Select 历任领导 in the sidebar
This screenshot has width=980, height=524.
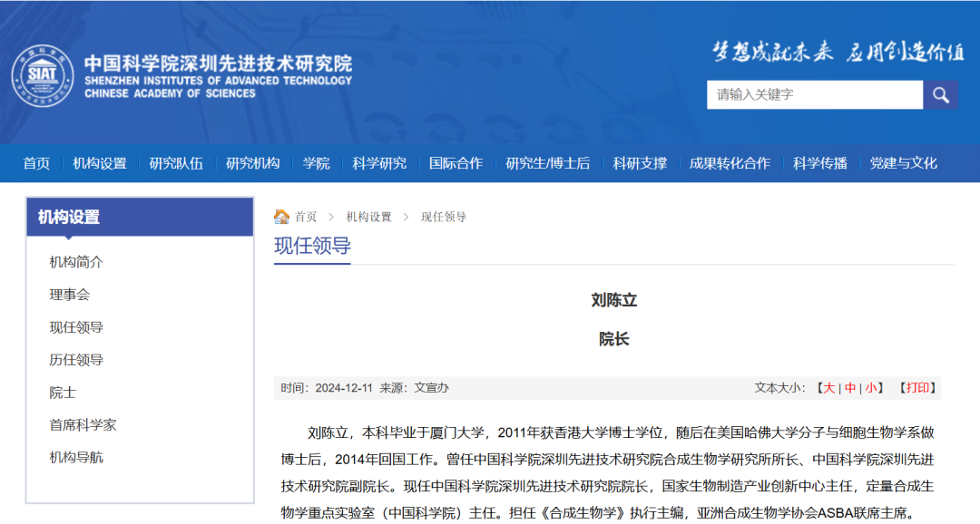tap(76, 360)
